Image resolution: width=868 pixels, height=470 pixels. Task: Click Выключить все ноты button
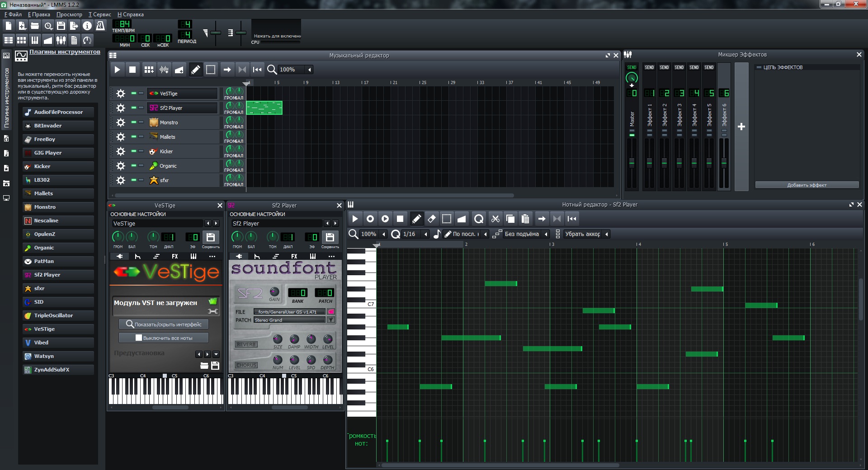pos(164,338)
